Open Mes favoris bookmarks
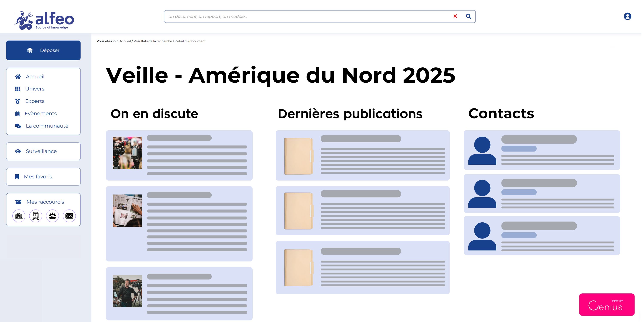The height and width of the screenshot is (322, 644). [x=38, y=176]
